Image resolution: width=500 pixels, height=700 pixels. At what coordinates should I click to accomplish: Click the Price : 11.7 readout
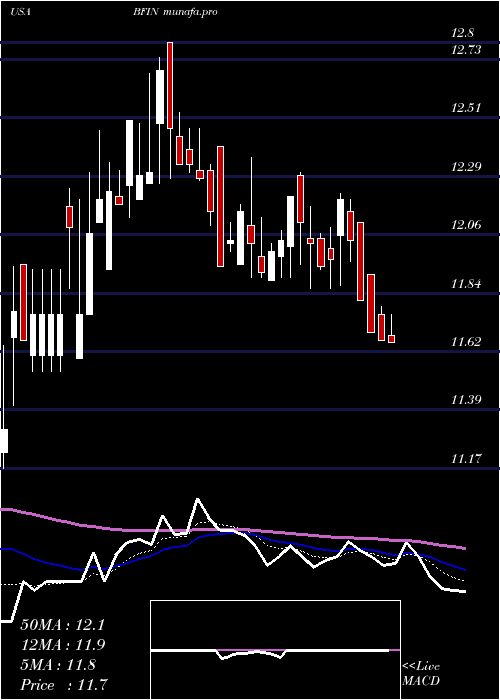(64, 684)
